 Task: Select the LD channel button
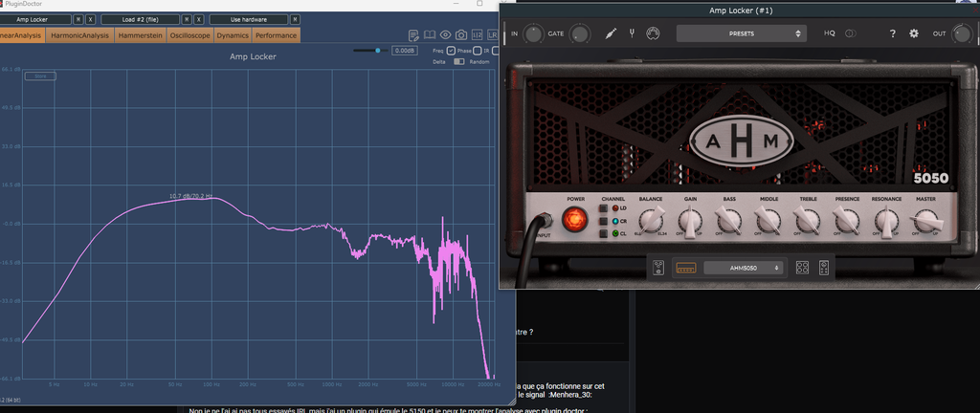point(604,208)
